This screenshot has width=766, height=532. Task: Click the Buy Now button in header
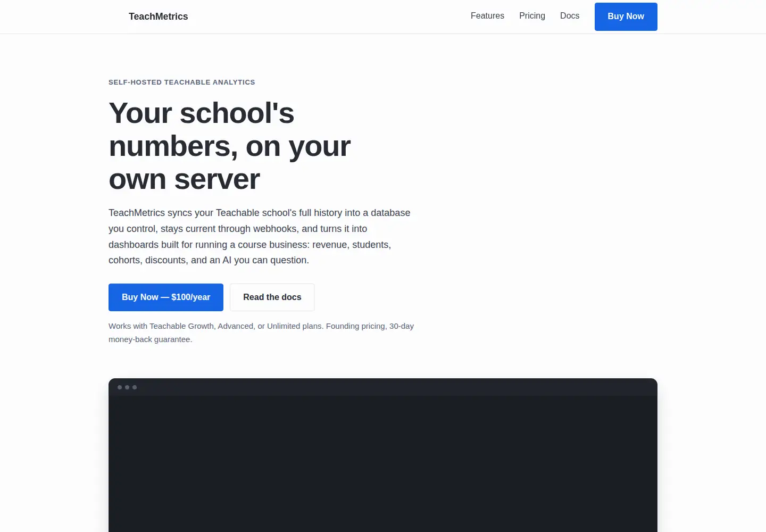tap(626, 16)
